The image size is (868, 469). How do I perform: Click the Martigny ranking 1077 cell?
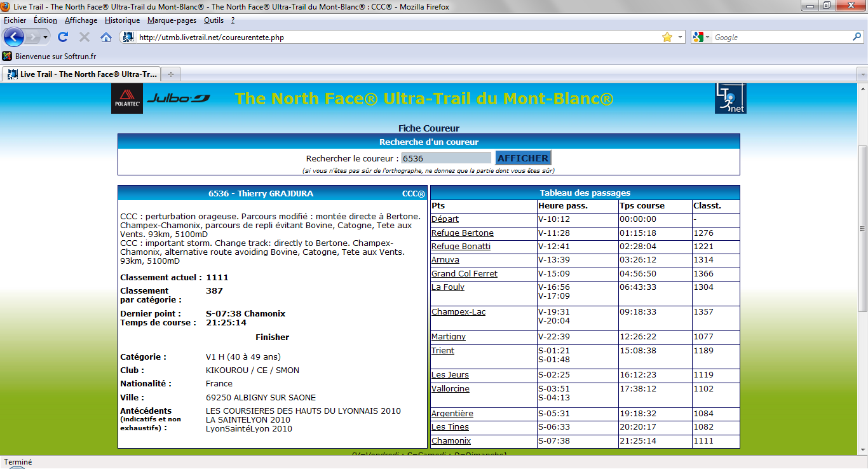(x=716, y=337)
